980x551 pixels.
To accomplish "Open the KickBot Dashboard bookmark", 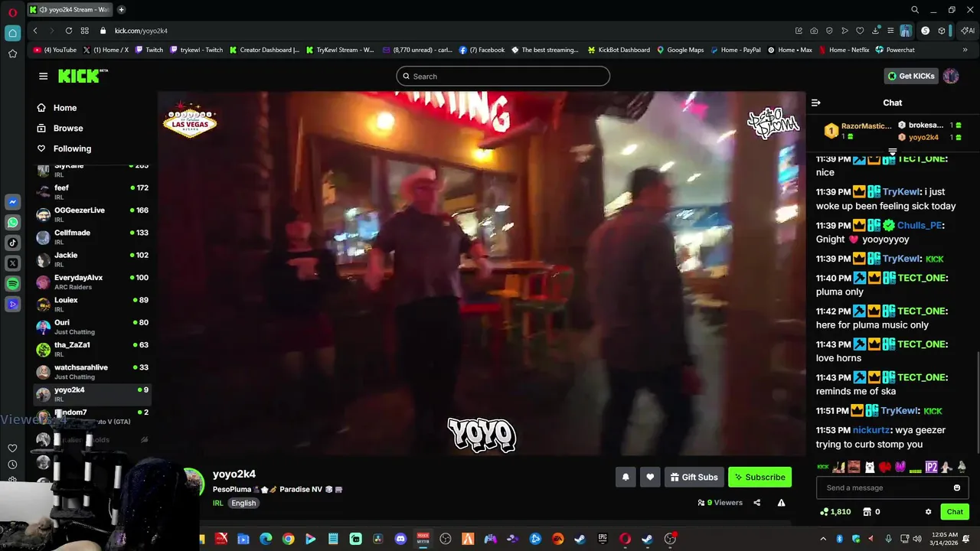I will (x=619, y=50).
